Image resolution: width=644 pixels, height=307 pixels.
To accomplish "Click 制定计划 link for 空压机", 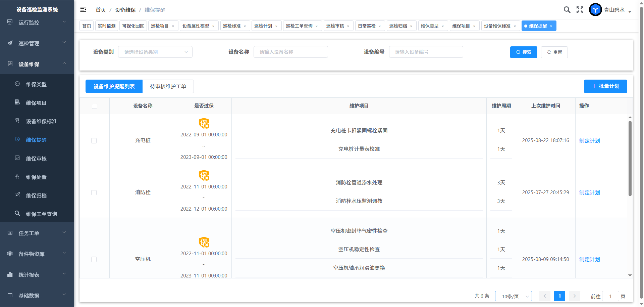I will (589, 259).
